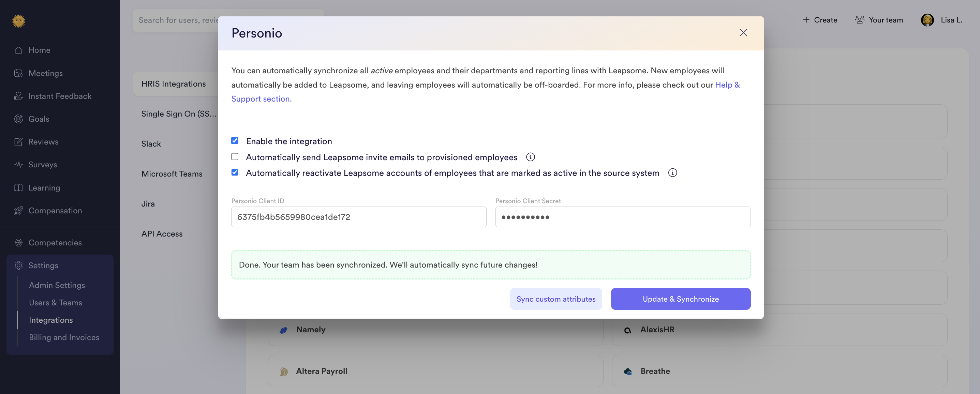Open the Altera Payroll integration card
Viewport: 980px width, 394px height.
(435, 371)
